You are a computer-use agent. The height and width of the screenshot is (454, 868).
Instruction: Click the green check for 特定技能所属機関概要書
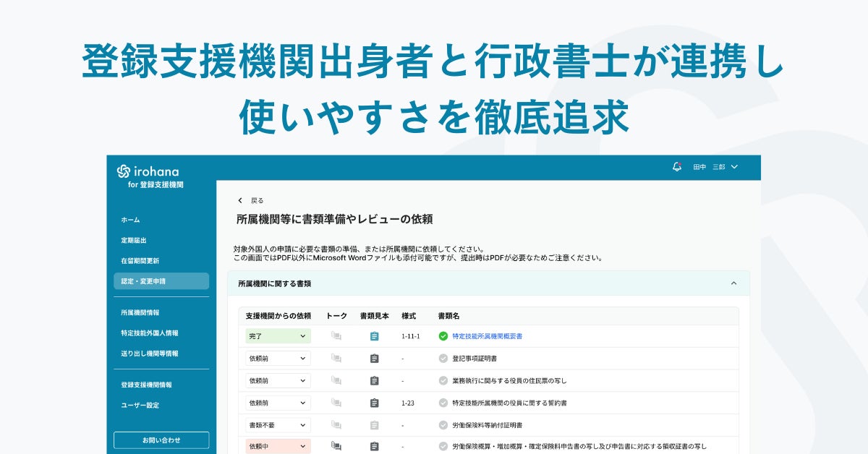click(x=443, y=336)
